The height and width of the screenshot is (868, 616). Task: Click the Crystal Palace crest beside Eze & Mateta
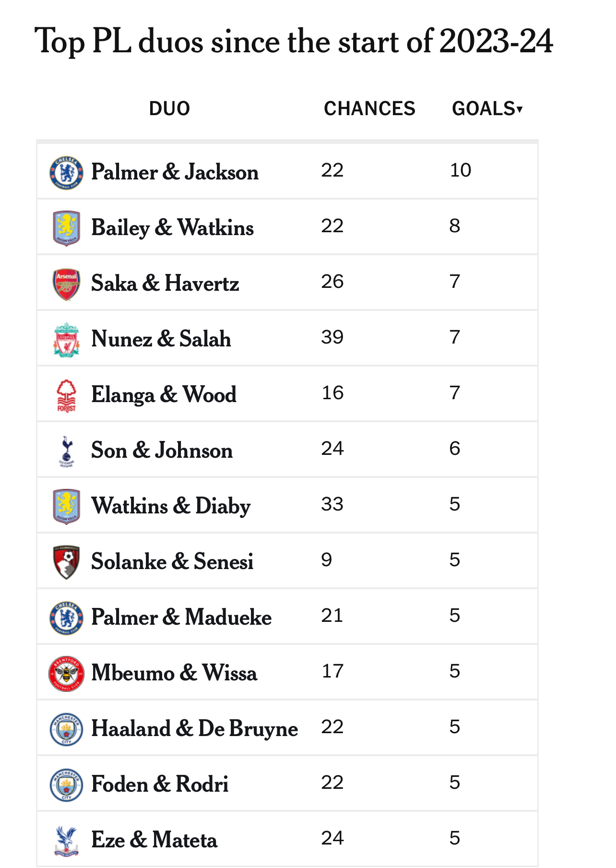coord(66,841)
